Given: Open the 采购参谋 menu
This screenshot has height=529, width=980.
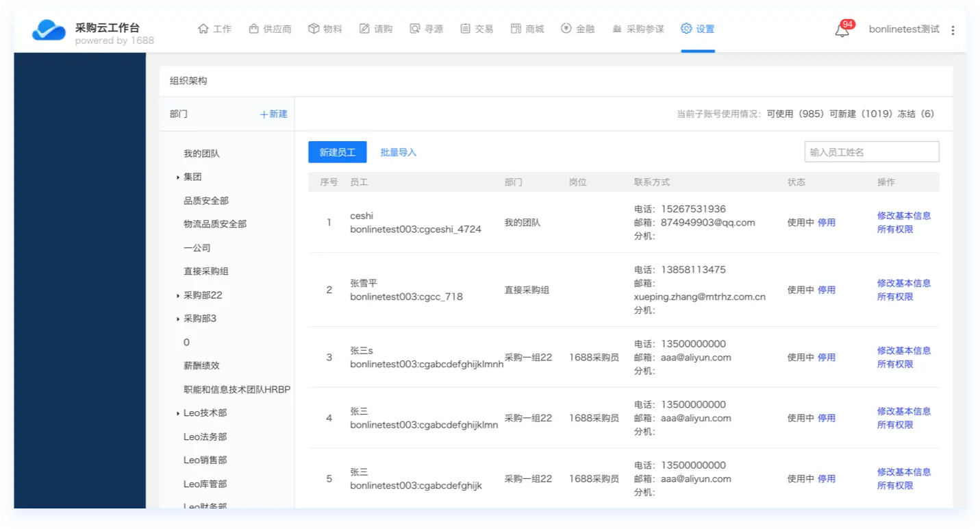Looking at the screenshot, I should (x=638, y=29).
